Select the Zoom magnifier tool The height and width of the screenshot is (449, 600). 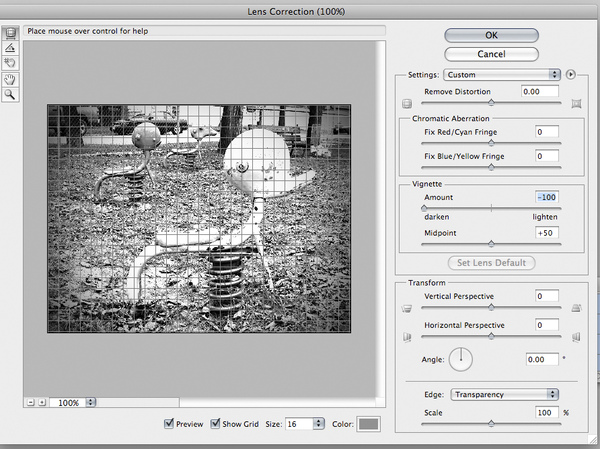click(10, 94)
